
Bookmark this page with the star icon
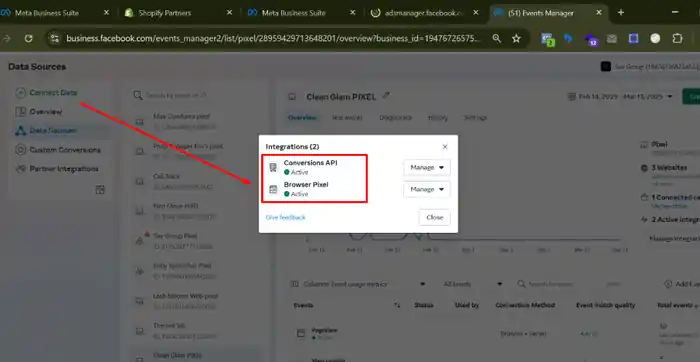(x=517, y=39)
